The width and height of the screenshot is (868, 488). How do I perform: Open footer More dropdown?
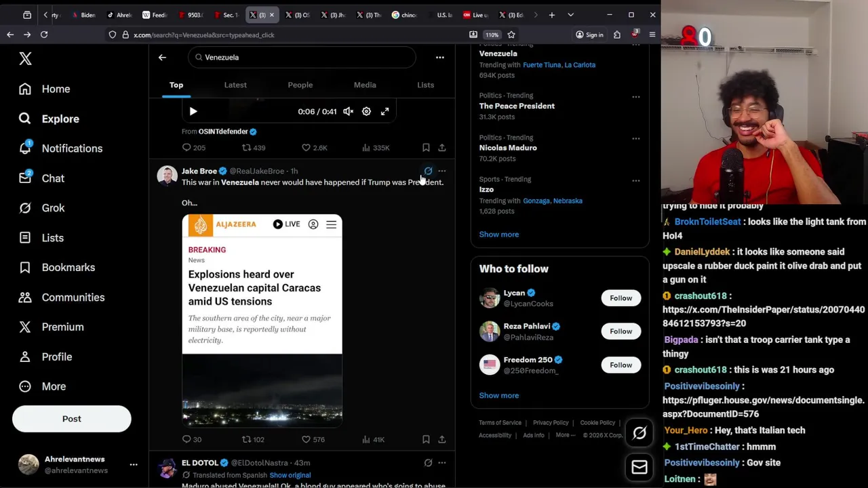pos(565,435)
